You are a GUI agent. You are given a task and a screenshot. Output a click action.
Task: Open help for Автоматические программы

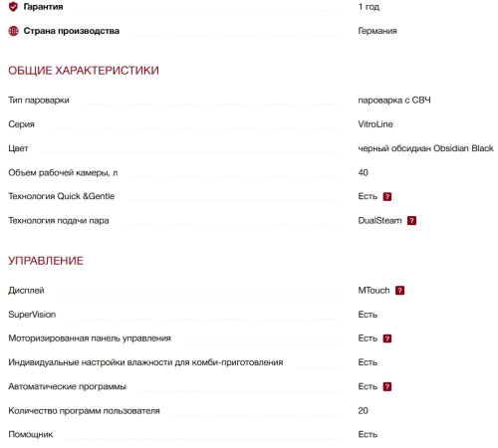click(387, 386)
